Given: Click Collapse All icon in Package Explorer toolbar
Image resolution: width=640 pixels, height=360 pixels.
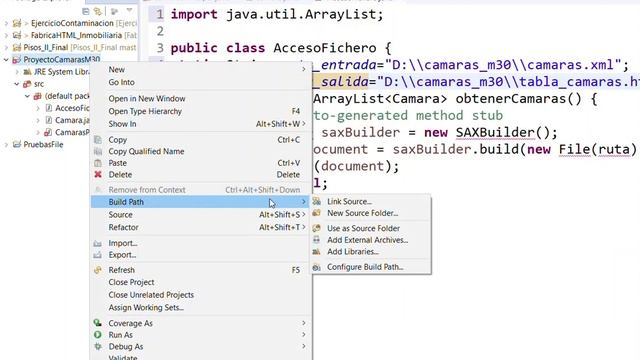Looking at the screenshot, I should point(86,11).
